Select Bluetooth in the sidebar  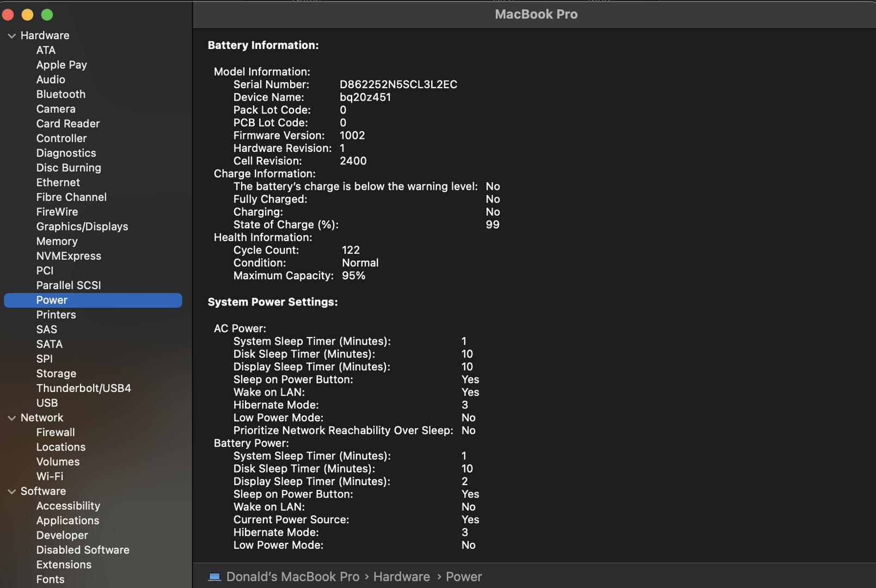(61, 94)
